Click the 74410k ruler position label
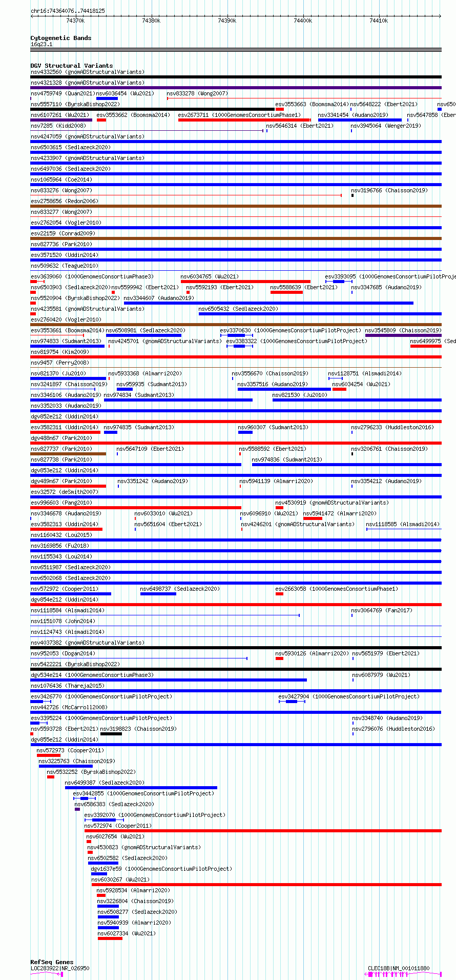Screen dimensions: 456x980 click(379, 21)
